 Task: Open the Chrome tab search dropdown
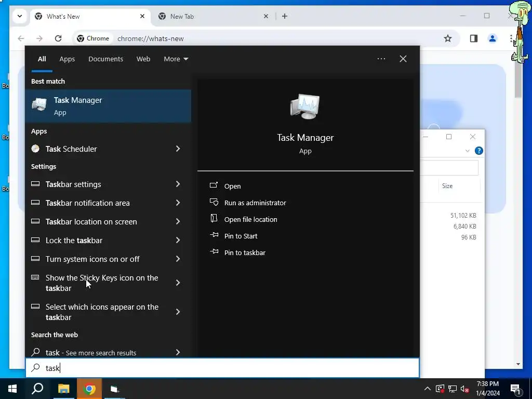pos(20,16)
